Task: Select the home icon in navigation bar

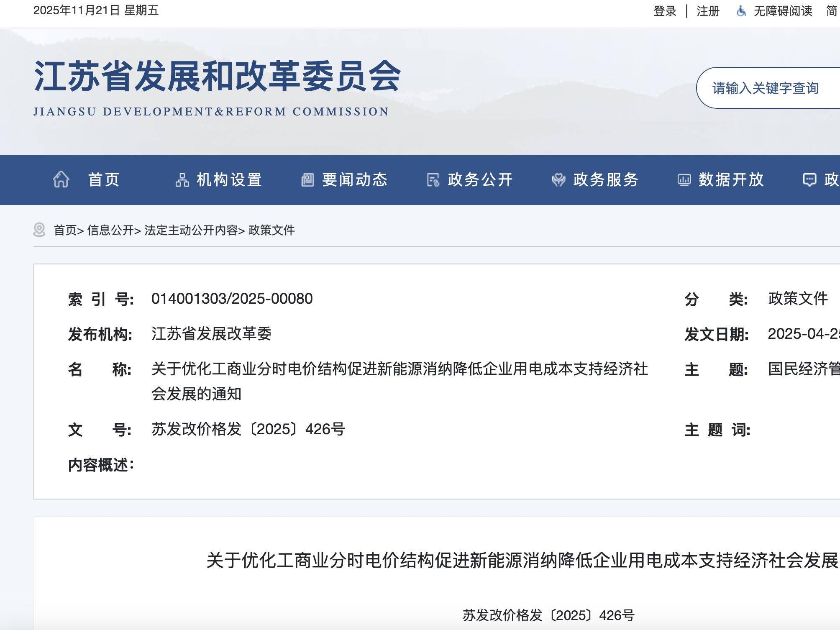Action: [61, 179]
